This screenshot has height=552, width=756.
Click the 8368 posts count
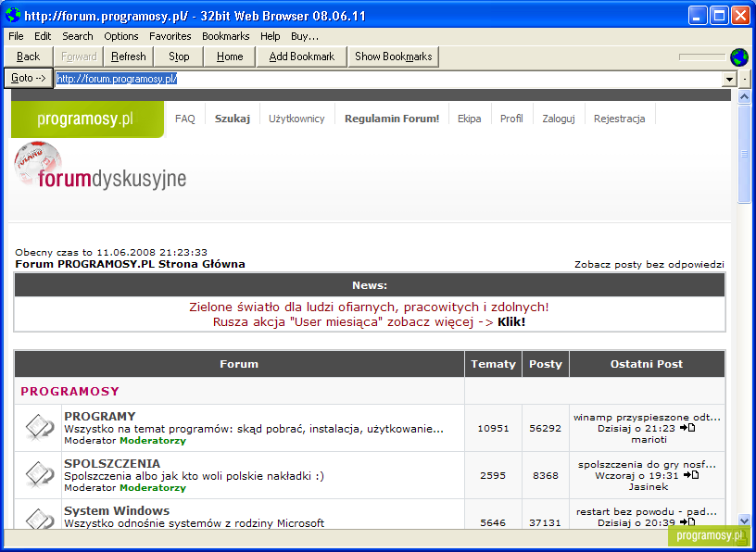pyautogui.click(x=546, y=475)
